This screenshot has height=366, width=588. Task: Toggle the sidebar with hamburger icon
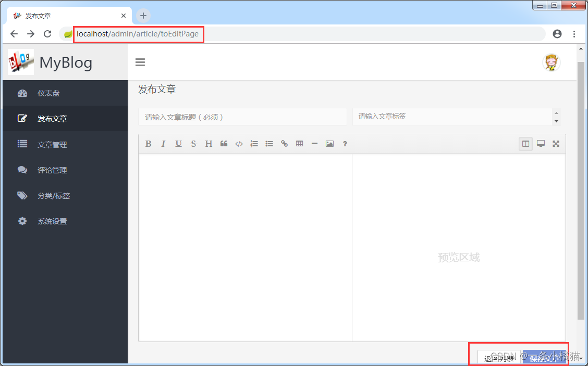(x=140, y=62)
